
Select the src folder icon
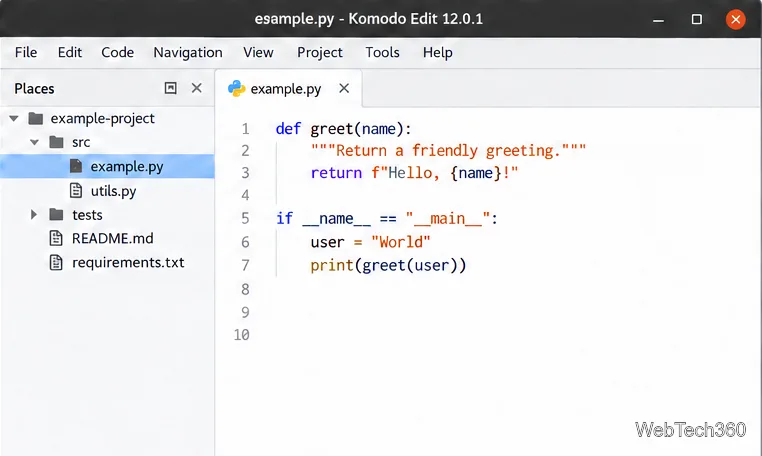56,142
